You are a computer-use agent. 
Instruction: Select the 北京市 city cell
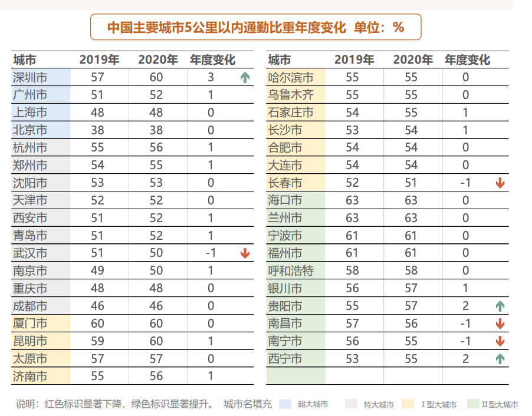click(x=41, y=130)
